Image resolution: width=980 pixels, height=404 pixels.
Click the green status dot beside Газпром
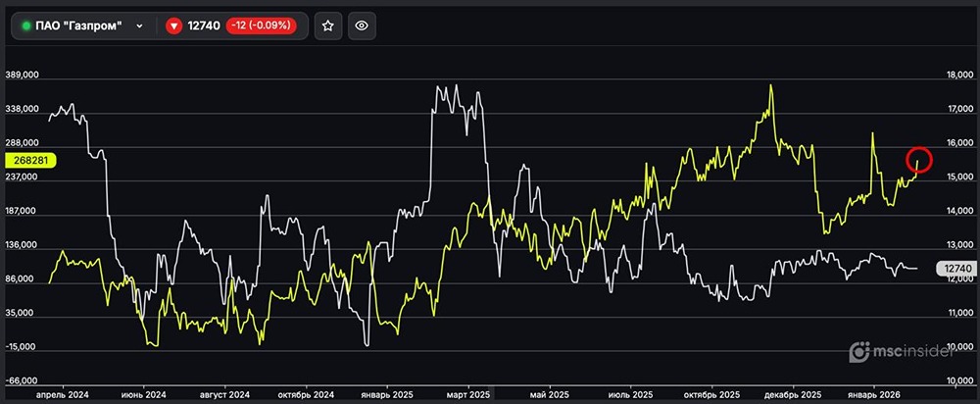[x=26, y=26]
